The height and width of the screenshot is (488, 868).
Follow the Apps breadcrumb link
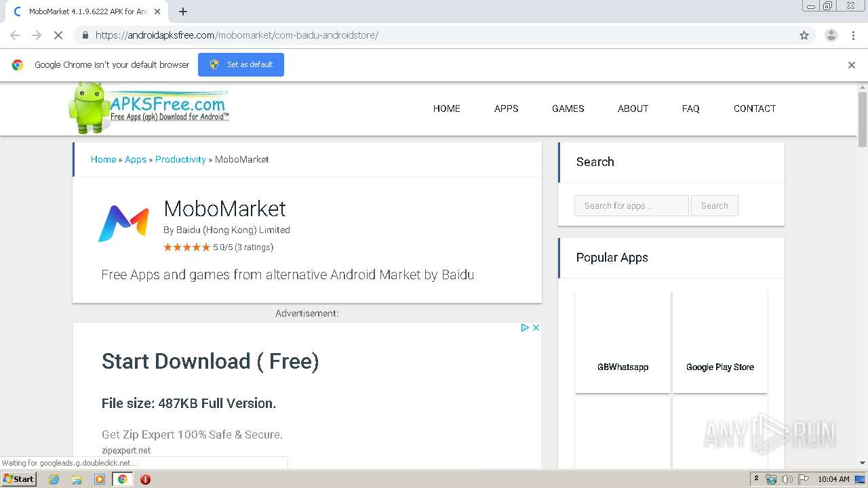136,159
